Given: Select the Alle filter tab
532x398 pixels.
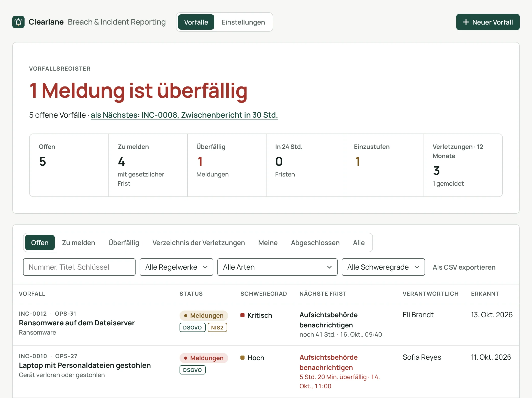Looking at the screenshot, I should click(x=359, y=242).
